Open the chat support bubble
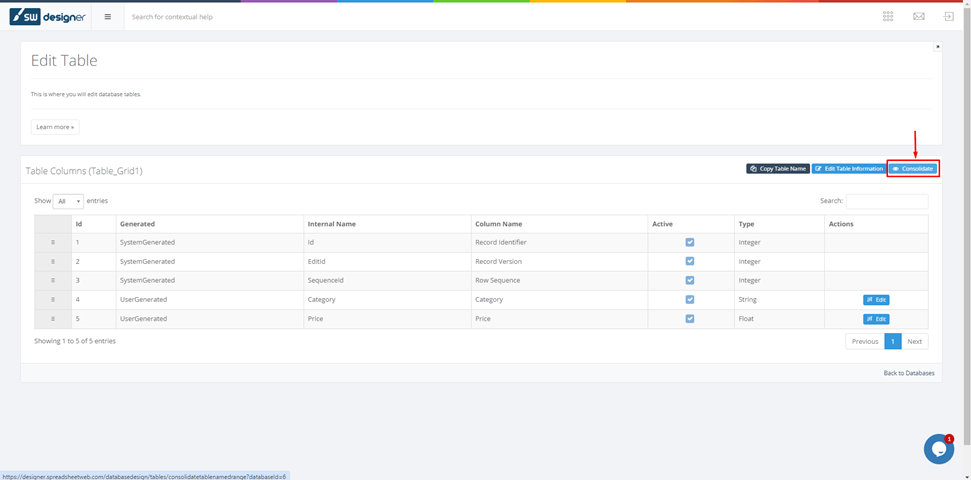The image size is (971, 480). [x=938, y=449]
